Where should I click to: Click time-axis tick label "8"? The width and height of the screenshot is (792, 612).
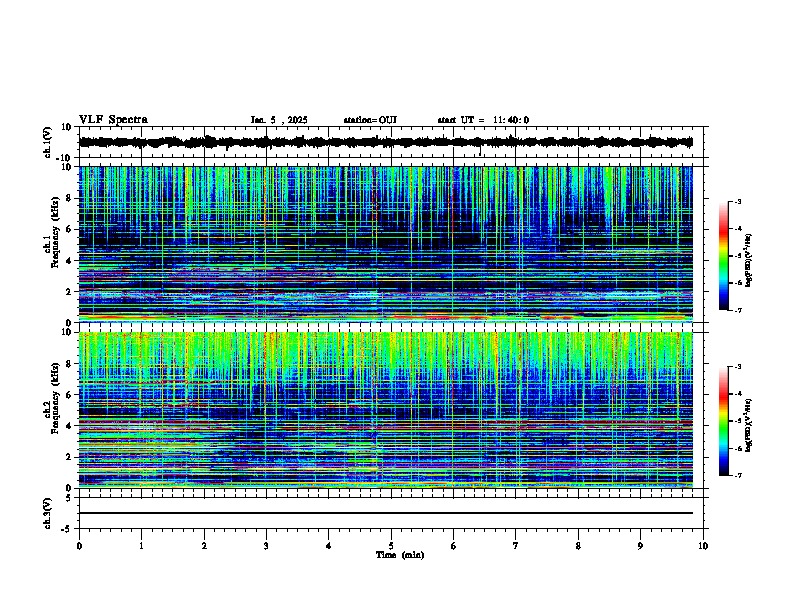coord(578,546)
